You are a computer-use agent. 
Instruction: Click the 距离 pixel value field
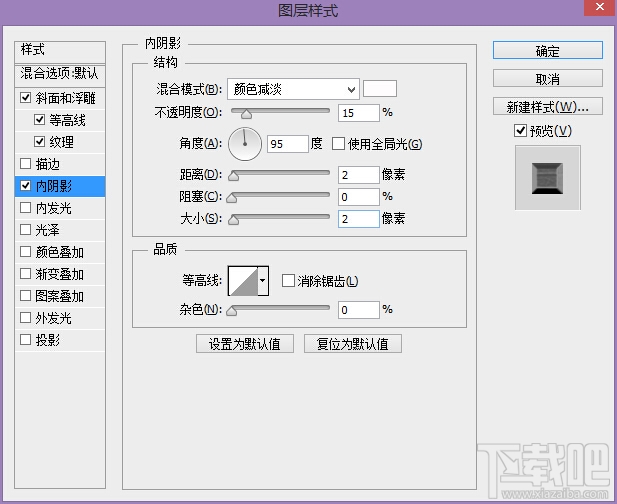[x=359, y=175]
